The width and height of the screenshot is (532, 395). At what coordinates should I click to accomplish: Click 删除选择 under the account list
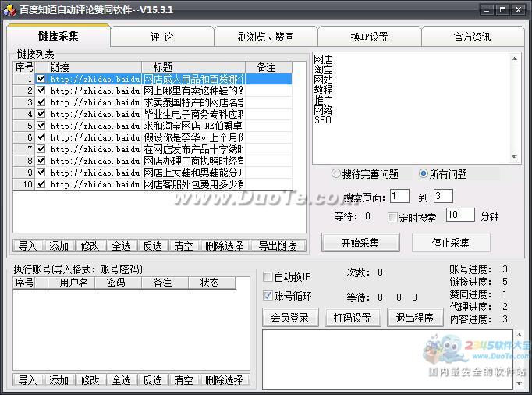pyautogui.click(x=225, y=379)
